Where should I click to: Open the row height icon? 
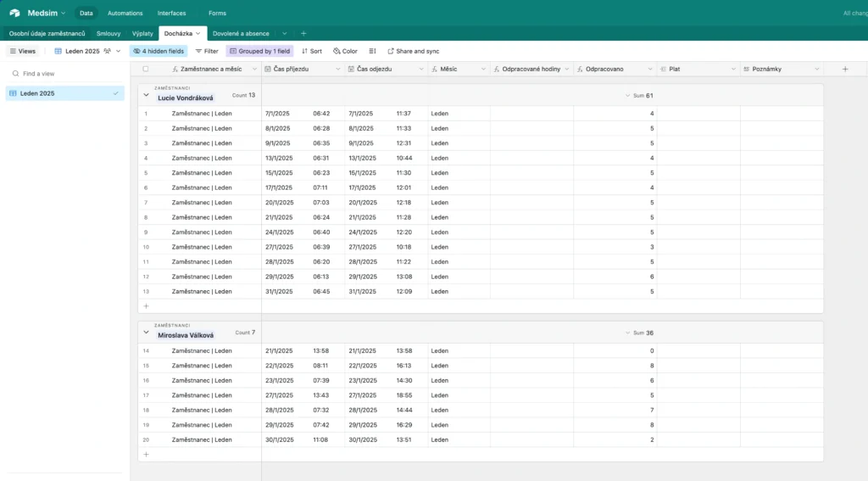click(372, 51)
